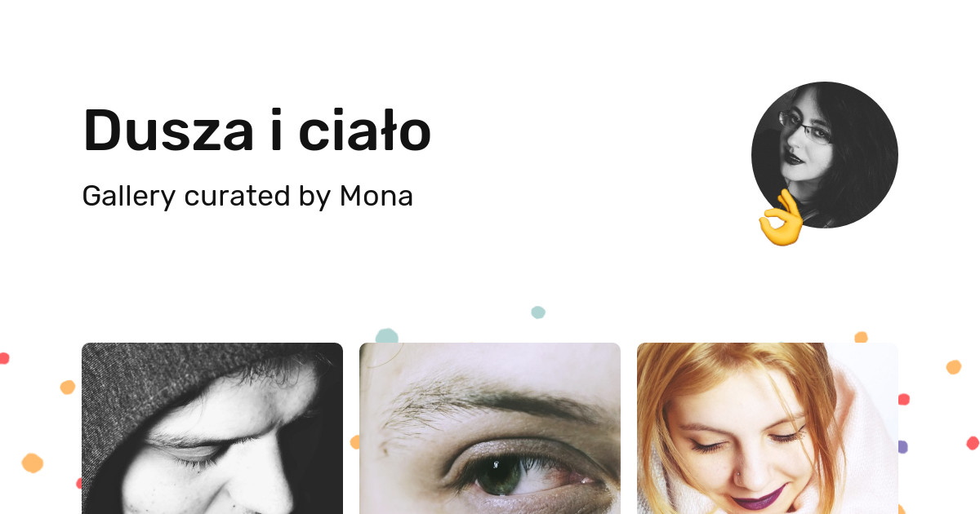Click the "Gallery curated by Mona" subtitle

[x=247, y=197]
